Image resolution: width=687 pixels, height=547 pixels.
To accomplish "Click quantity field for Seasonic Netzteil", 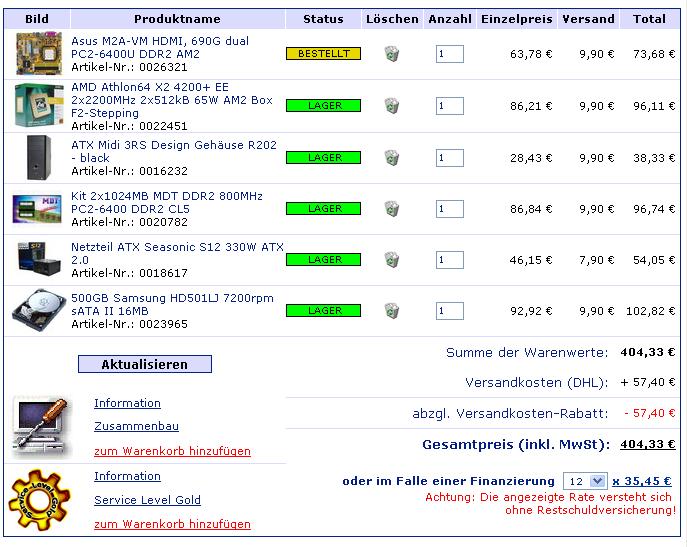I will [450, 259].
